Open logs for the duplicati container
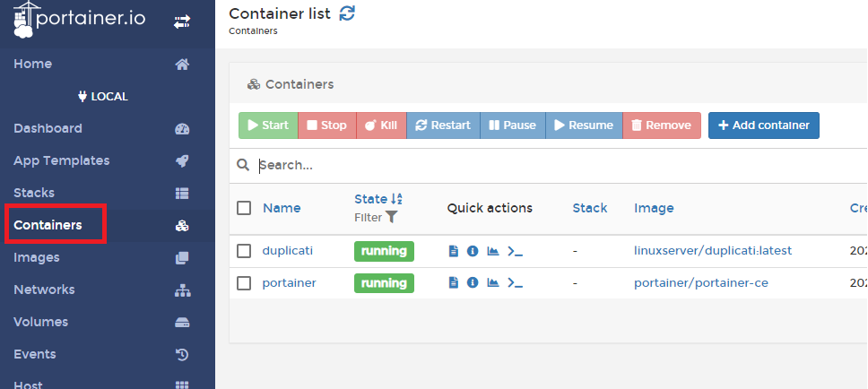The width and height of the screenshot is (868, 389). [454, 251]
